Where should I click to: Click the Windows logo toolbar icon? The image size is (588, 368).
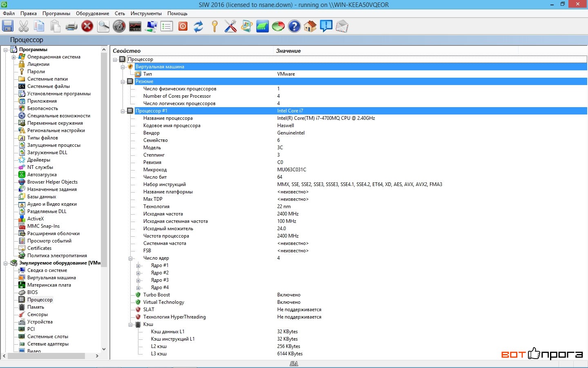(x=246, y=26)
